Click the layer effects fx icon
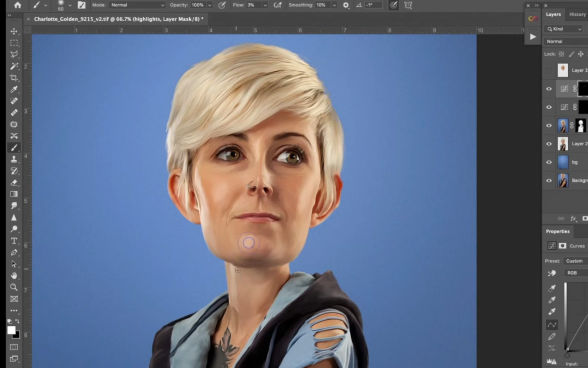The image size is (588, 368). [574, 218]
